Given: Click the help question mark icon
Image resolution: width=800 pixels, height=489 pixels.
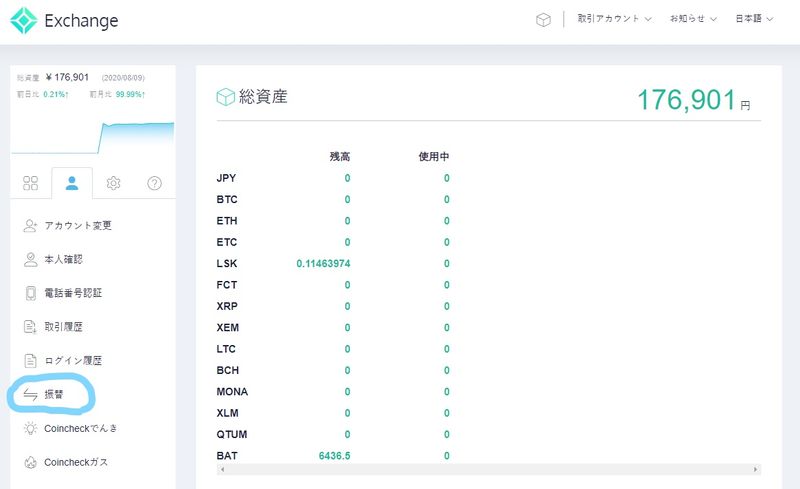Looking at the screenshot, I should (x=154, y=183).
